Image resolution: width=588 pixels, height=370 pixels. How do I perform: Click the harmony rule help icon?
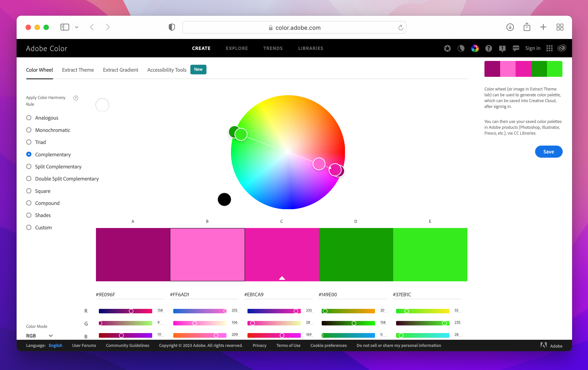76,98
